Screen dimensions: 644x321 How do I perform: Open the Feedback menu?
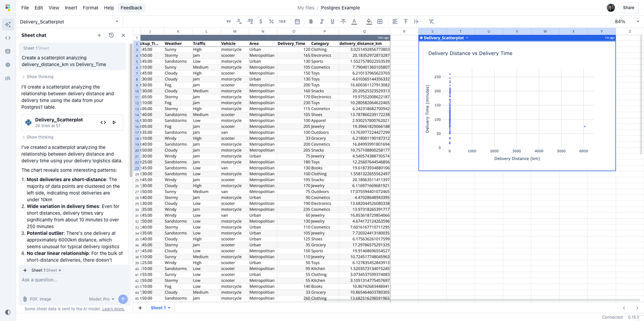pyautogui.click(x=131, y=7)
